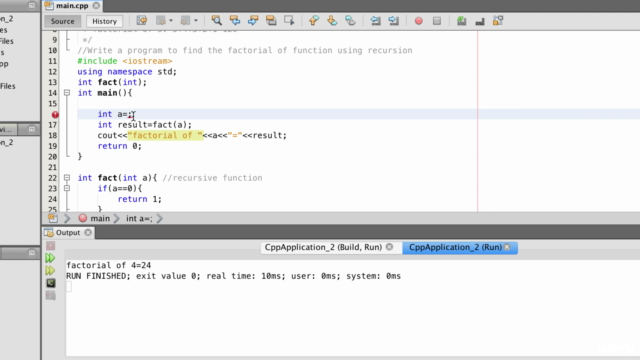Click green Re-run icon in Output sidebar
Image resolution: width=640 pixels, height=360 pixels.
point(50,258)
